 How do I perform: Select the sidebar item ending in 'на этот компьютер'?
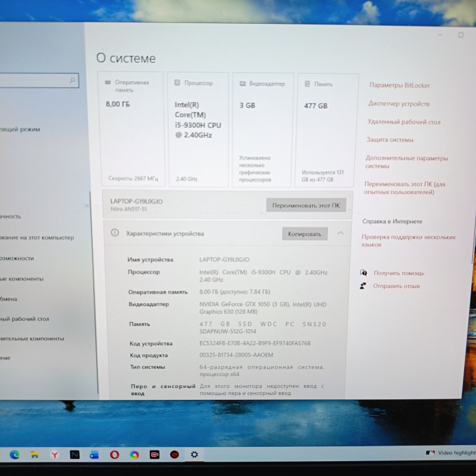(37, 237)
